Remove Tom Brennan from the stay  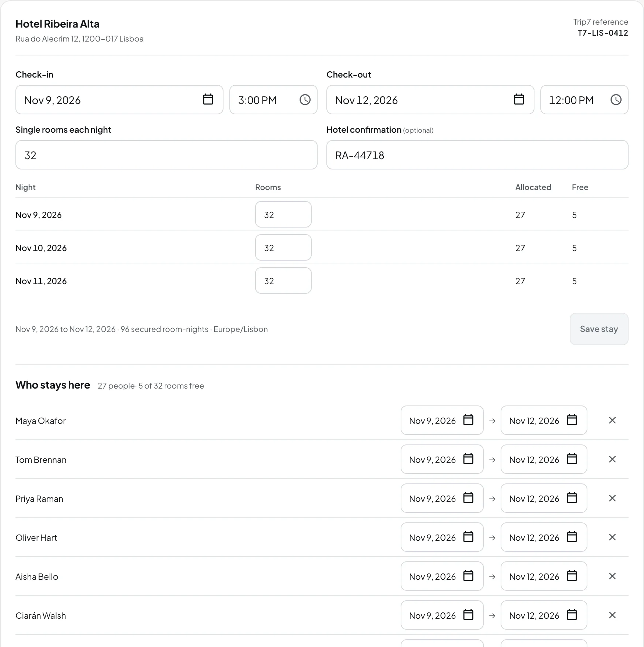point(612,459)
